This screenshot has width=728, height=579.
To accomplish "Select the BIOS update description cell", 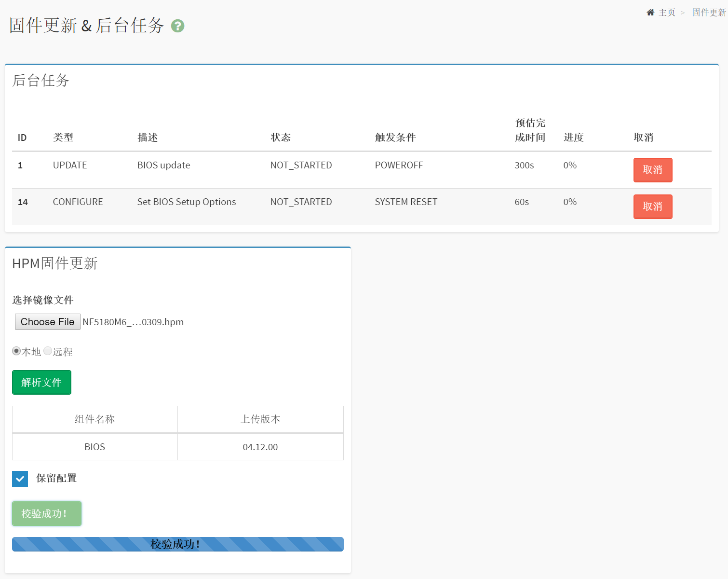I will (x=164, y=165).
